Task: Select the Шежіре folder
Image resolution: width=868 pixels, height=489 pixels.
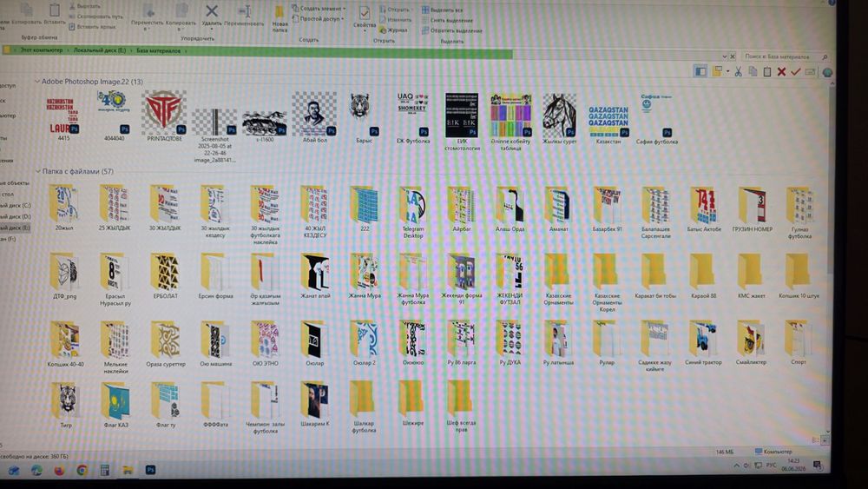Action: tap(412, 403)
